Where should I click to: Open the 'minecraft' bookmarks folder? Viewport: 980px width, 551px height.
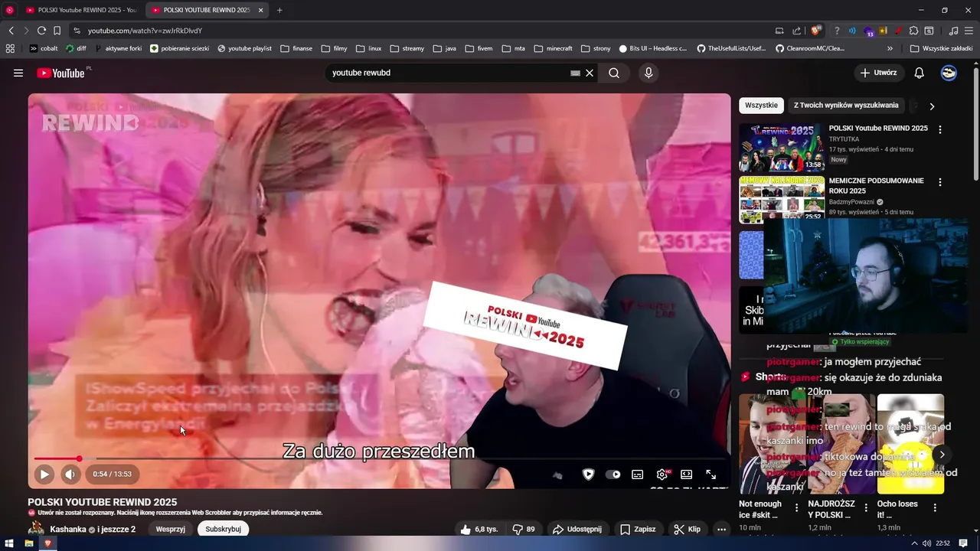coord(553,48)
